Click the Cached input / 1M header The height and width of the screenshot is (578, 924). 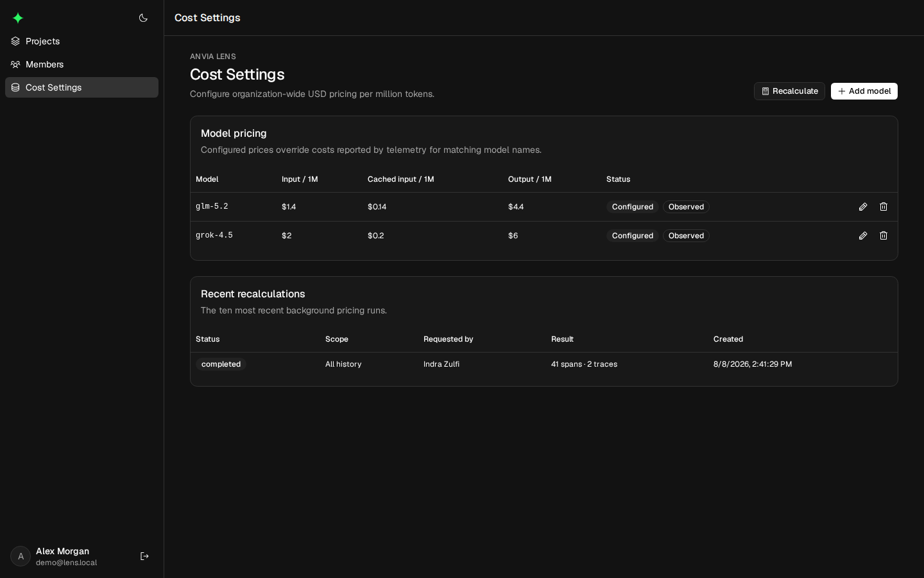pyautogui.click(x=400, y=179)
